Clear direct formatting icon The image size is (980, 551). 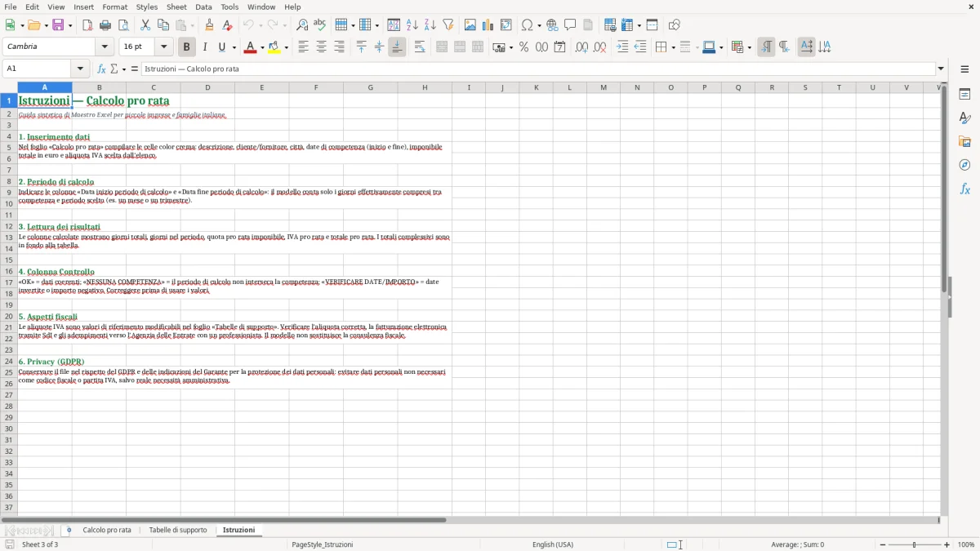click(227, 25)
